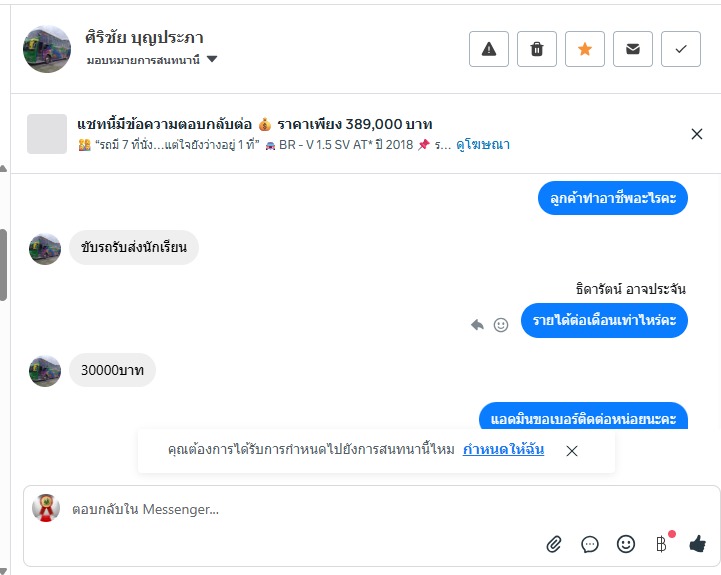Mark conversation done with checkmark icon

pos(681,49)
